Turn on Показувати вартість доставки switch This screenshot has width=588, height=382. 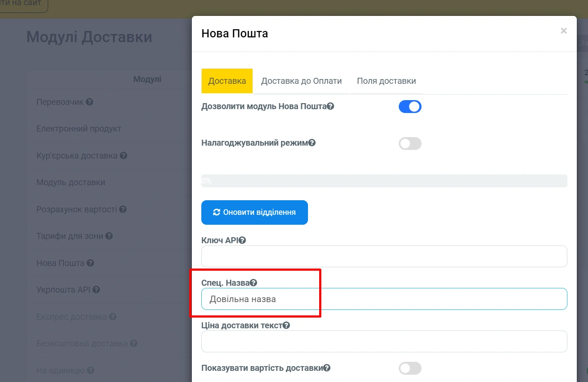pos(409,368)
